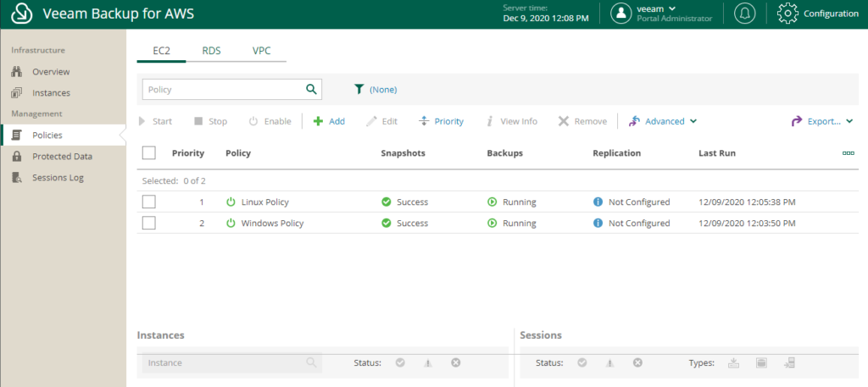Toggle last session type filter icon
This screenshot has width=868, height=387.
tap(789, 362)
